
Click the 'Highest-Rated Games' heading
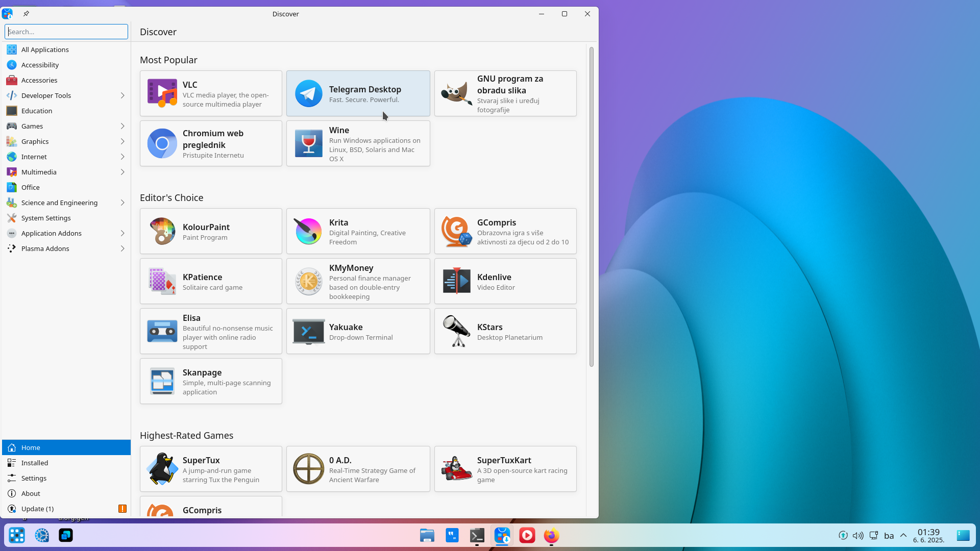point(186,435)
